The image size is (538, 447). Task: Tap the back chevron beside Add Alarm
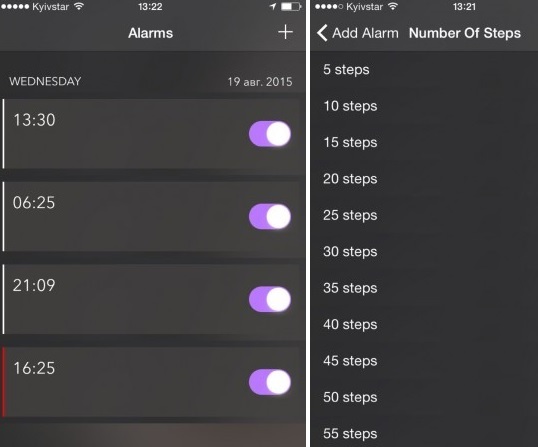[x=322, y=33]
